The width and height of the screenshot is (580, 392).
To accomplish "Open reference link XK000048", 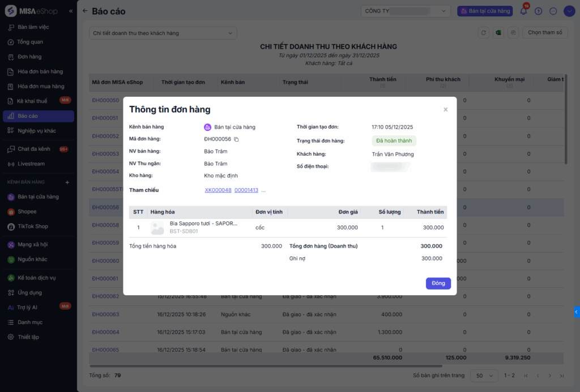I will coord(218,190).
